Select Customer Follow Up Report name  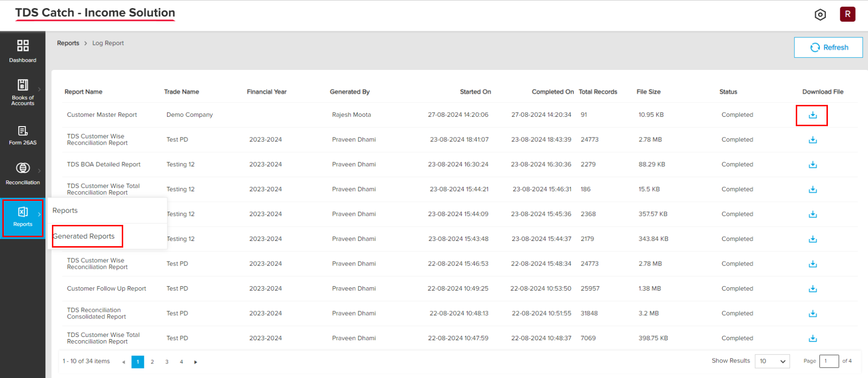pyautogui.click(x=107, y=289)
